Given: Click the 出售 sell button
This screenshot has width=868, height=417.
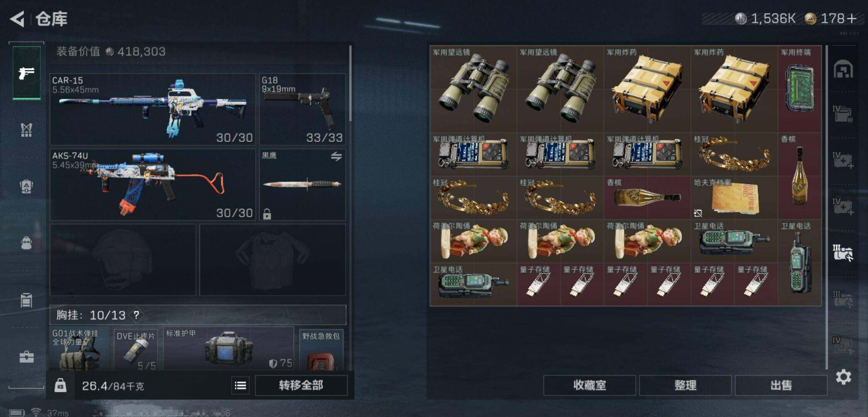Looking at the screenshot, I should pos(781,385).
